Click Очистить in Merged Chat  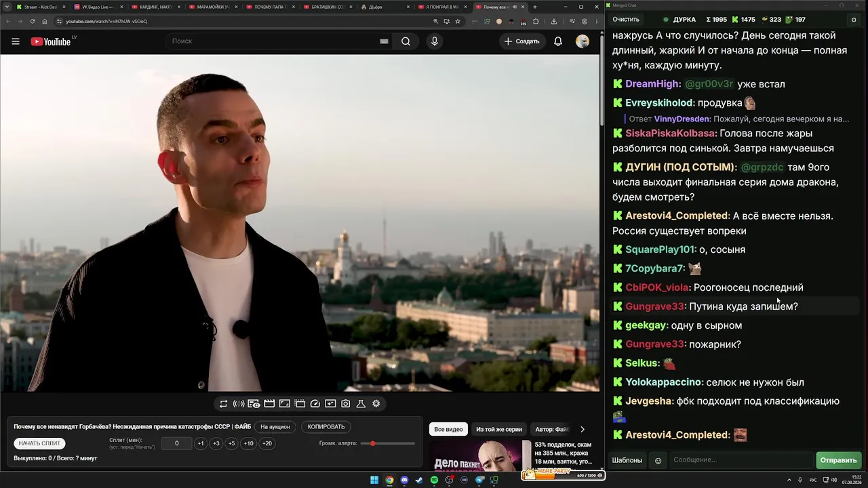coord(626,20)
